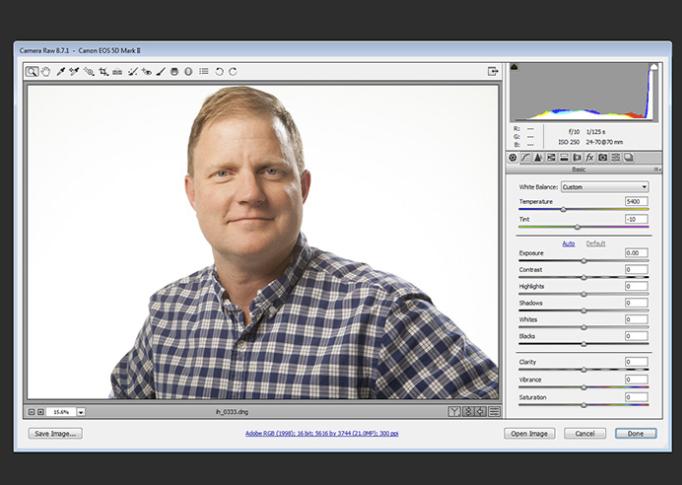The height and width of the screenshot is (485, 682).
Task: Switch to the Basic panel tab
Action: 513,157
